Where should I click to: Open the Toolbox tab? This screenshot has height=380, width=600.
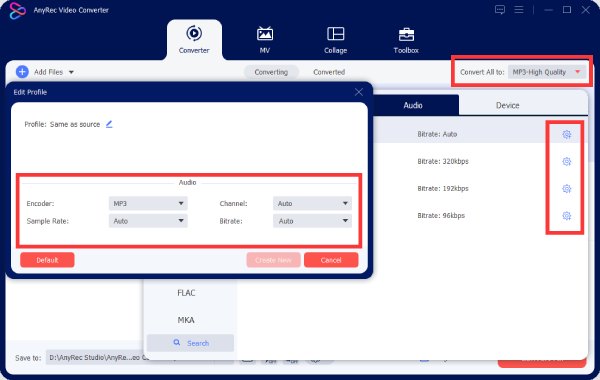click(x=406, y=40)
